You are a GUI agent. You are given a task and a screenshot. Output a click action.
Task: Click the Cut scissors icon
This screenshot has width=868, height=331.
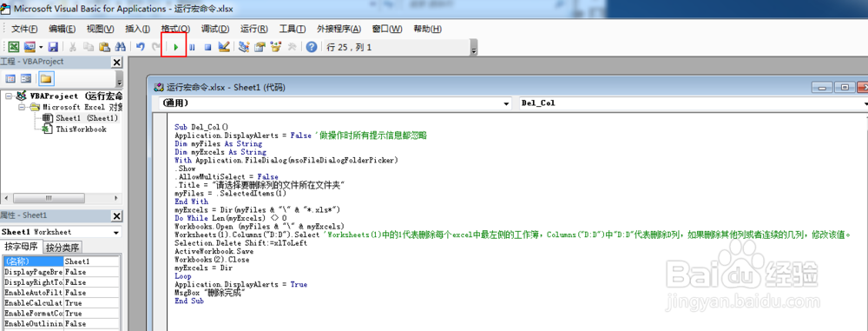coord(73,47)
